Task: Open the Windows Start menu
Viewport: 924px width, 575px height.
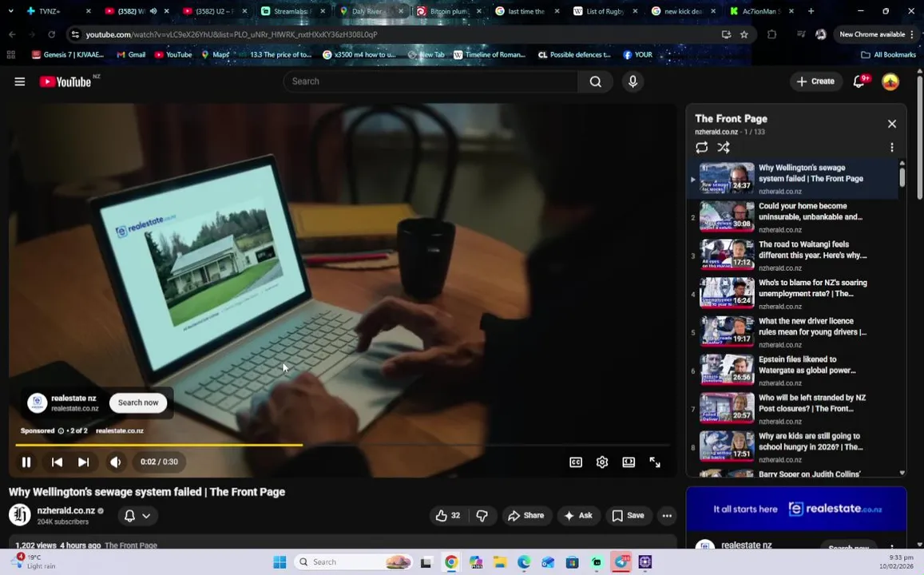Action: [280, 562]
